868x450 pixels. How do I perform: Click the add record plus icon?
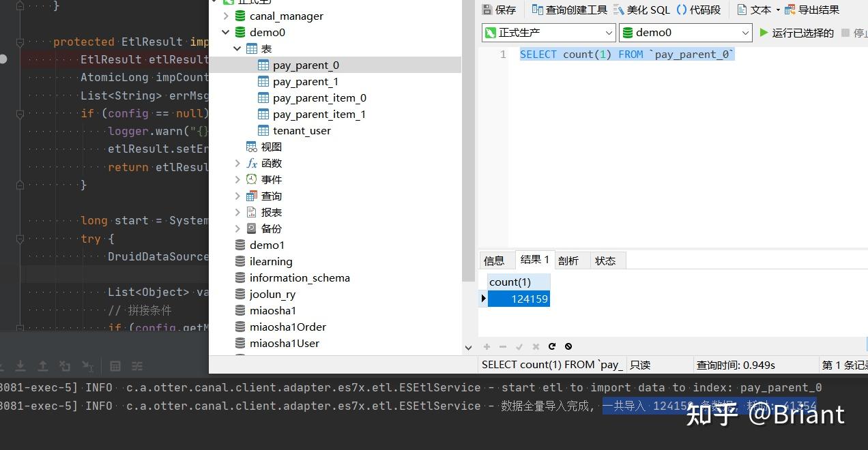click(x=487, y=346)
